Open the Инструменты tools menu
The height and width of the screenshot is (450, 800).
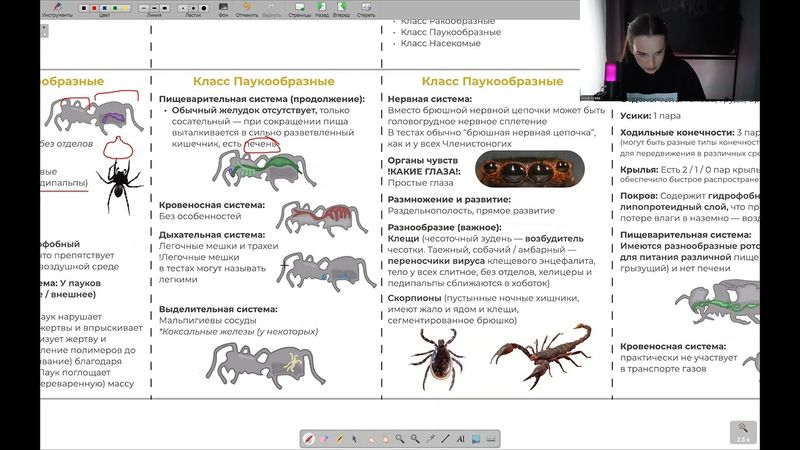click(x=57, y=9)
